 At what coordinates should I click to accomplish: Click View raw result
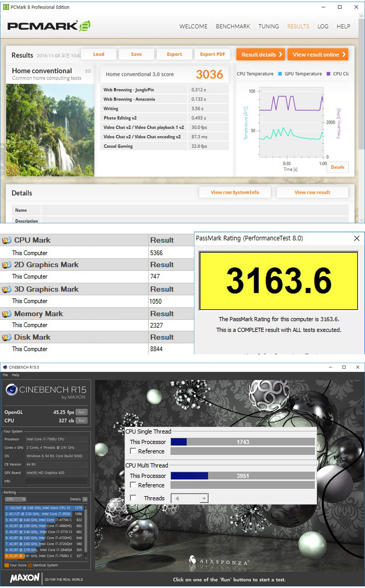[x=312, y=193]
